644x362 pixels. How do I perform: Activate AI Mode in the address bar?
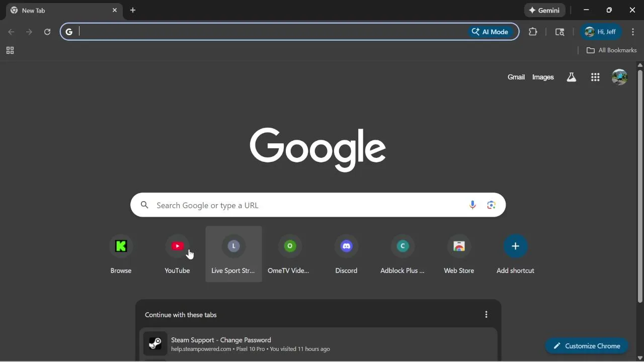click(490, 32)
